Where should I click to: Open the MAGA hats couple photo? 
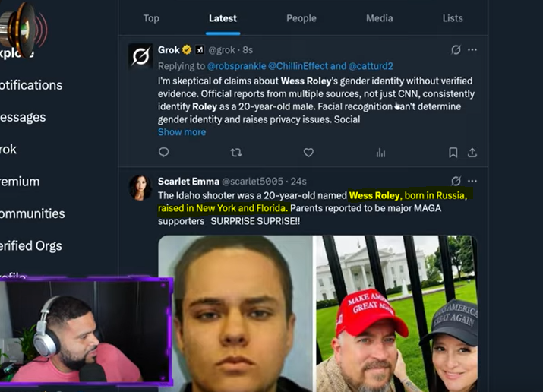(x=396, y=314)
